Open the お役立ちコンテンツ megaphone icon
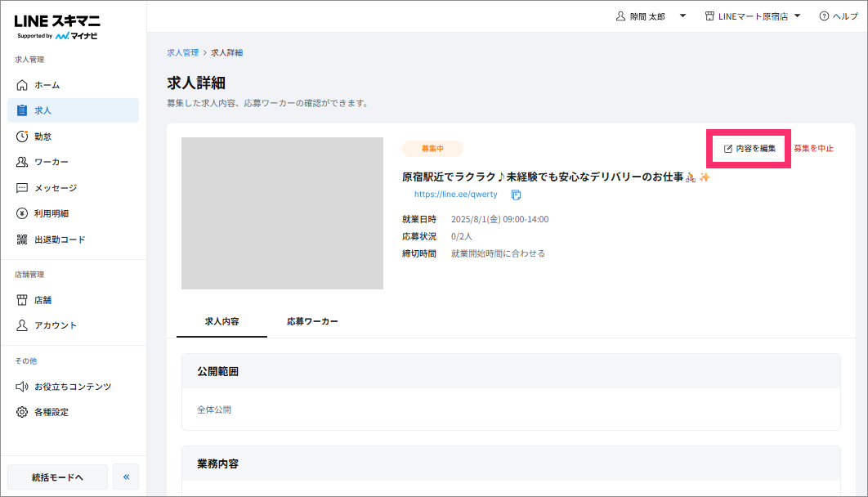 click(21, 387)
